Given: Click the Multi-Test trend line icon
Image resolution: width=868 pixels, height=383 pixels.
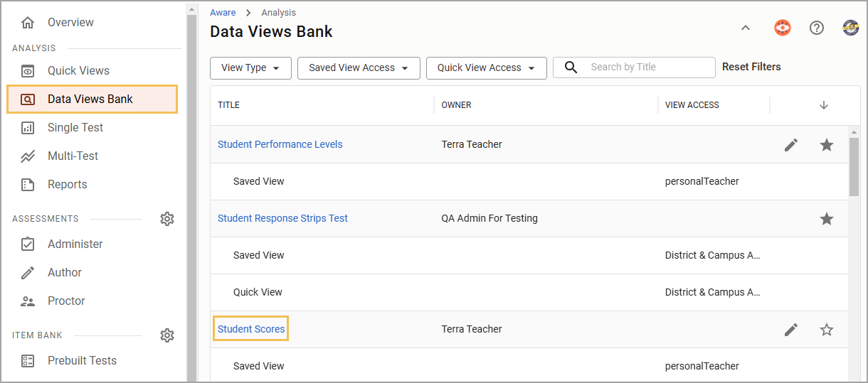Looking at the screenshot, I should (28, 156).
